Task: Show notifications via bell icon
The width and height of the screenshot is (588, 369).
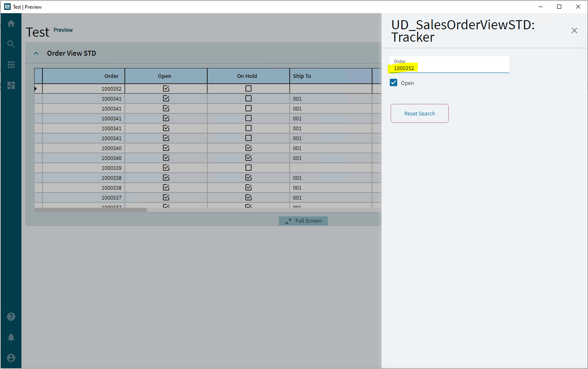Action: (11, 337)
